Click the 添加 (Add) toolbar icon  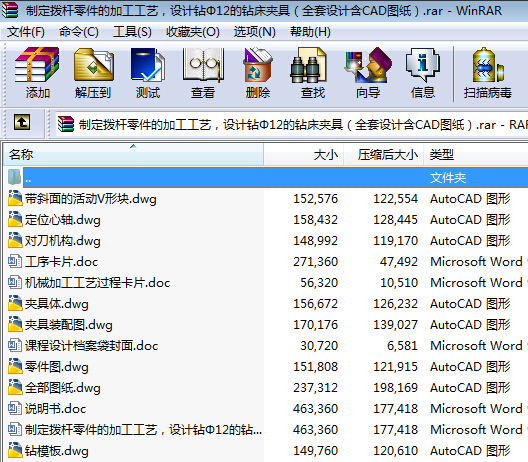click(x=37, y=65)
